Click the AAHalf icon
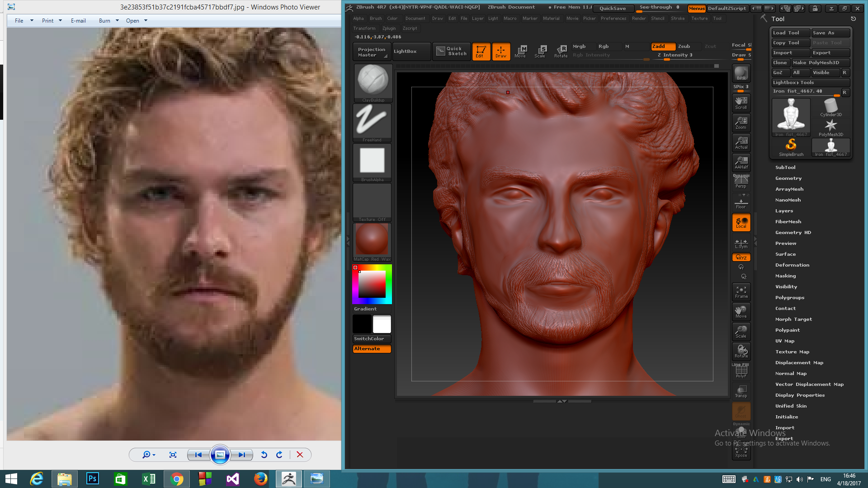 click(741, 163)
